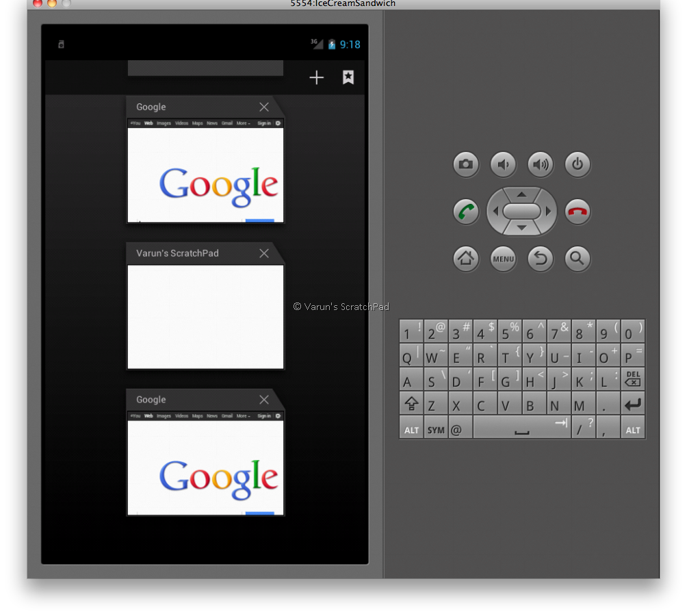The image size is (687, 616).
Task: Click the D-pad up arrow
Action: pyautogui.click(x=521, y=194)
